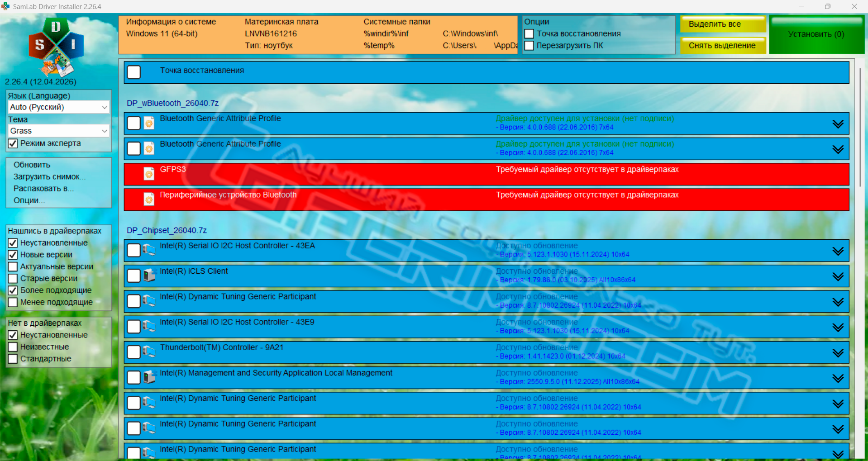Viewport: 868px width, 461px height.
Task: Enable Перезагрузить ПК option
Action: coord(529,46)
